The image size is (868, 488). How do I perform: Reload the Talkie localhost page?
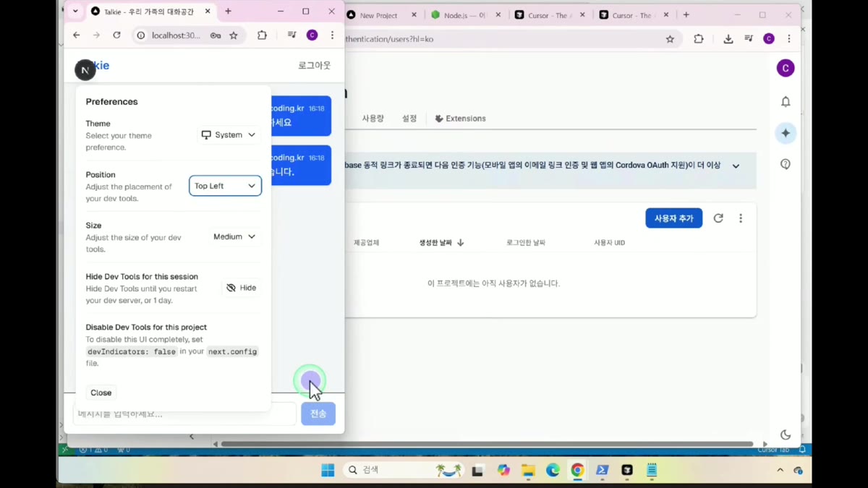click(116, 35)
